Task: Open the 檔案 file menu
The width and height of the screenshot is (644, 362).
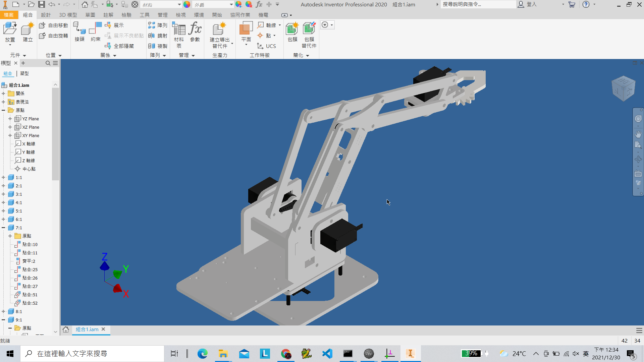Action: [x=9, y=15]
